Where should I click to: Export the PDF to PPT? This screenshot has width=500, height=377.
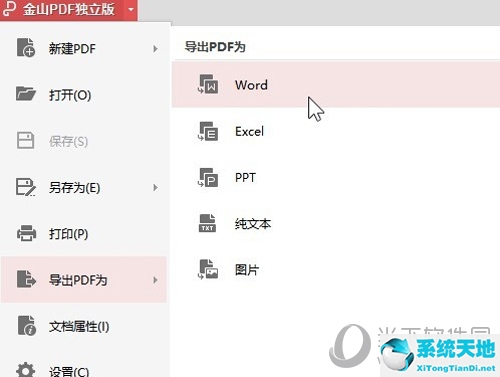click(336, 177)
